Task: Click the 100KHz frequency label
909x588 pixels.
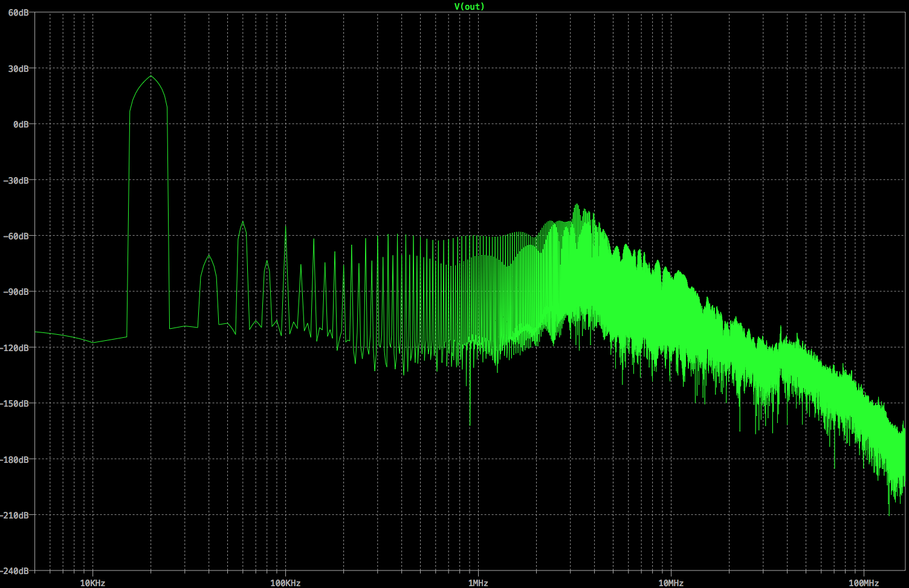Action: [x=285, y=583]
